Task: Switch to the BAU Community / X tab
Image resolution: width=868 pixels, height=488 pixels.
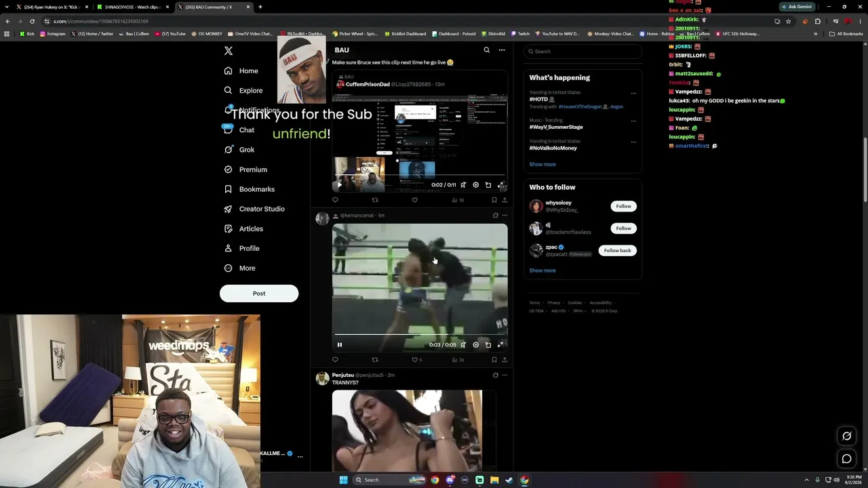Action: pyautogui.click(x=213, y=7)
